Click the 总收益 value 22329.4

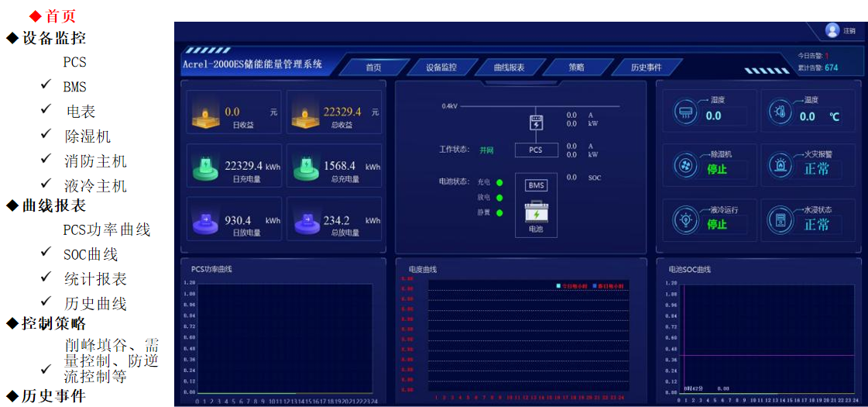click(342, 112)
